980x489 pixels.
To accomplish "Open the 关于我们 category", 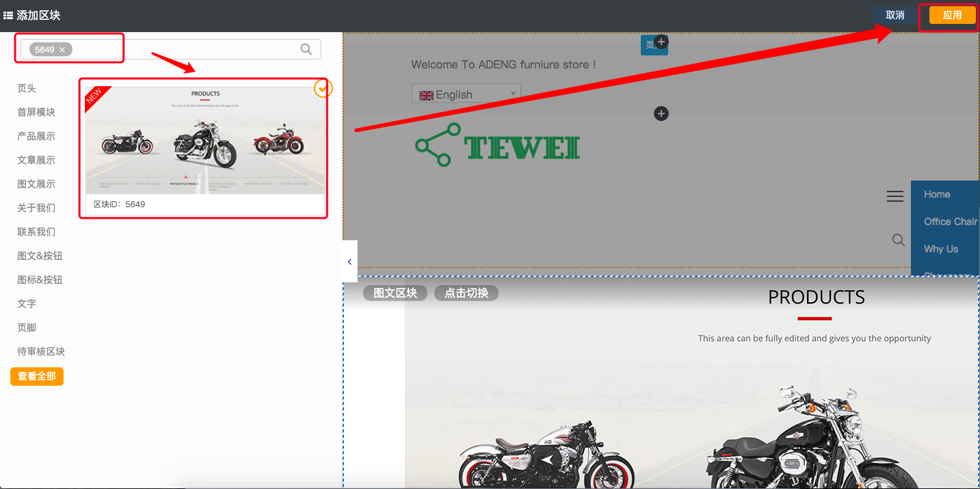I will click(x=36, y=208).
